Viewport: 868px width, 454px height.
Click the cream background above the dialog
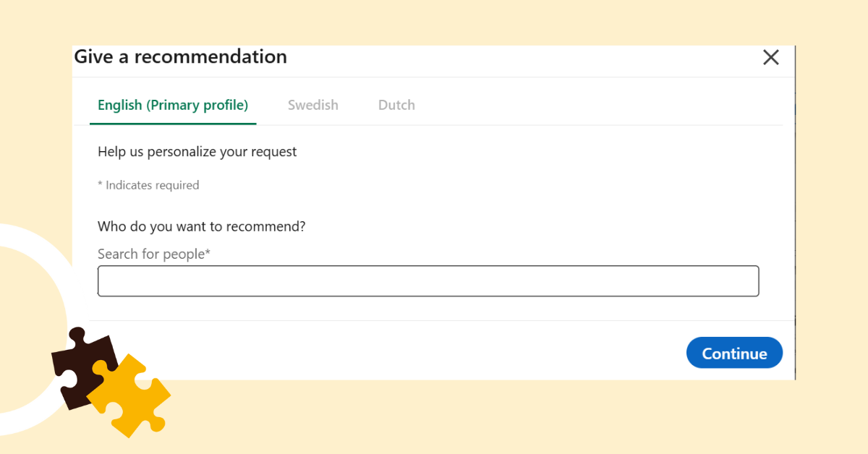[x=434, y=22]
